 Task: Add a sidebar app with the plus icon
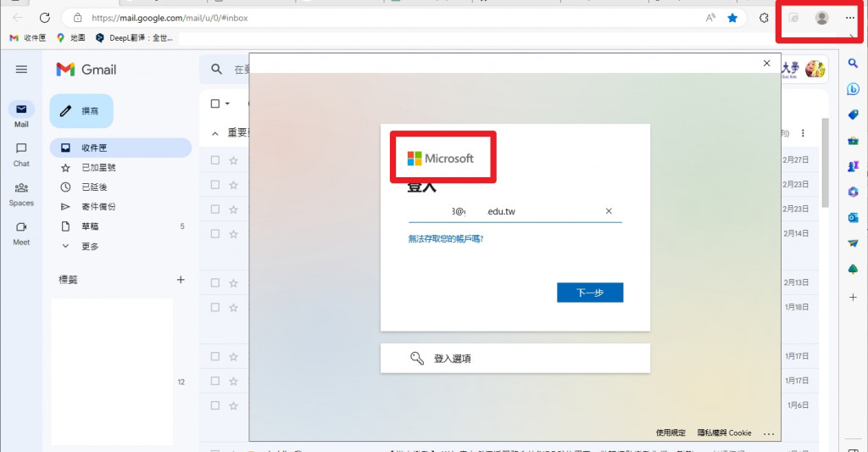853,298
